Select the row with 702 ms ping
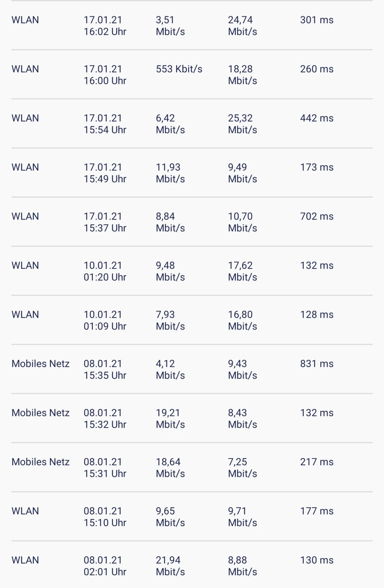The image size is (384, 588). pos(316,216)
